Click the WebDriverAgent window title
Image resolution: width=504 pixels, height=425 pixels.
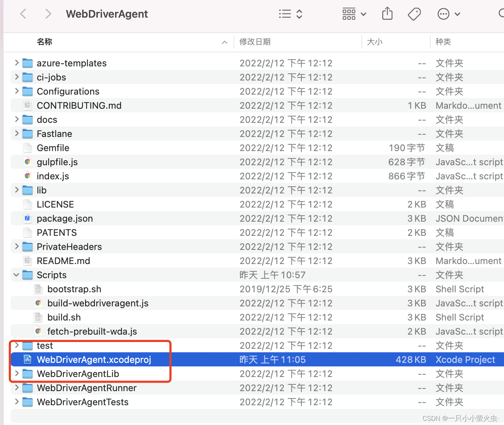[107, 14]
